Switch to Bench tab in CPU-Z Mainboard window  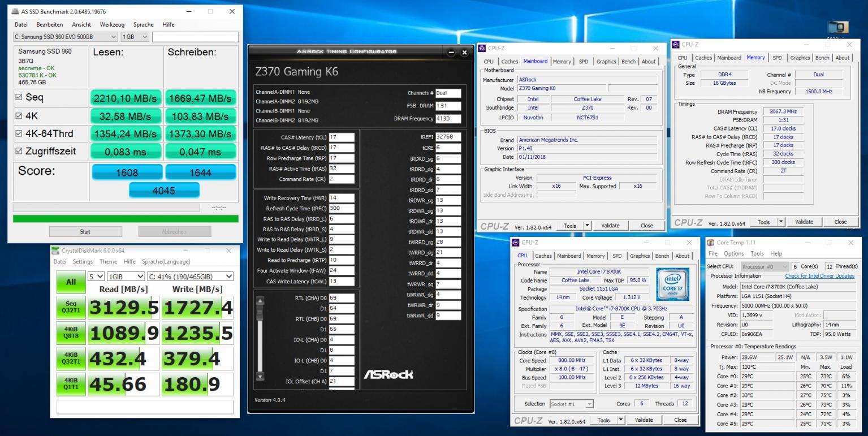coord(628,62)
